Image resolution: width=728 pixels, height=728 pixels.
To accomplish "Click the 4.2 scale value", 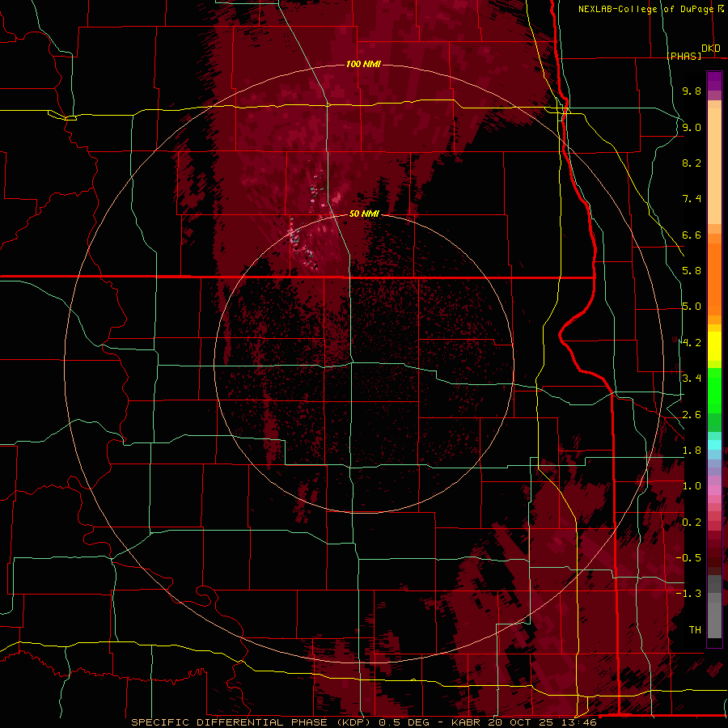I will click(x=692, y=343).
